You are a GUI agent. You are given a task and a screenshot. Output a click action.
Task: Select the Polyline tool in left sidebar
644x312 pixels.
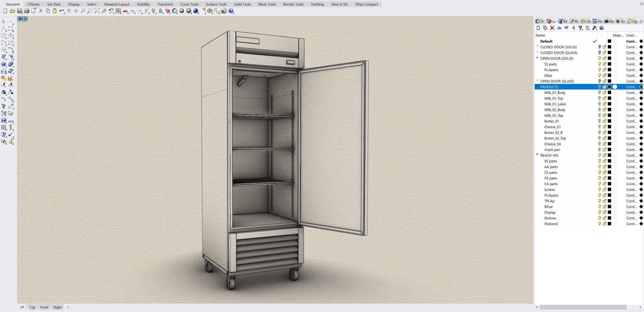click(x=4, y=29)
